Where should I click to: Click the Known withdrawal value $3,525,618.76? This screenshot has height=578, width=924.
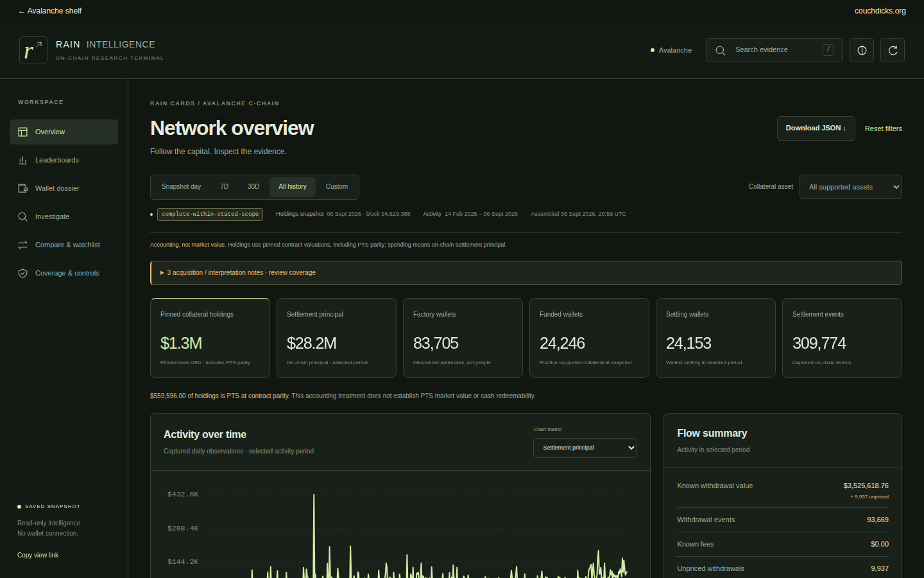[x=866, y=486]
